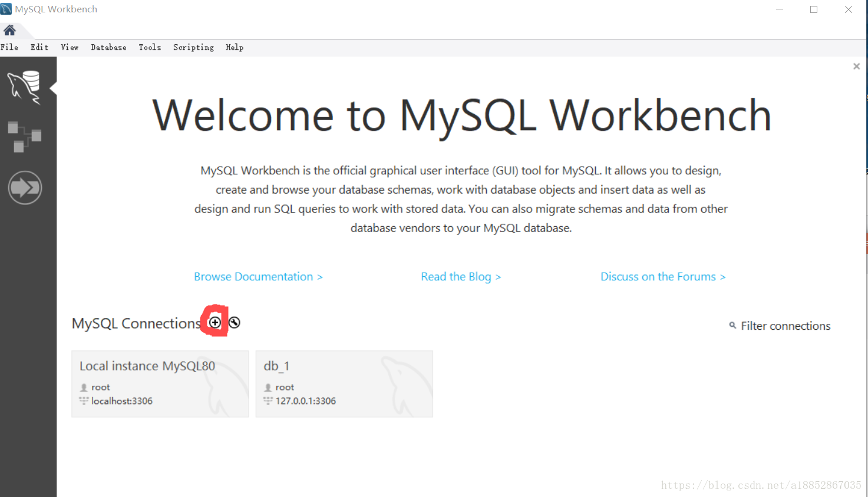868x497 pixels.
Task: Click the localhost:3306 host text
Action: click(122, 401)
